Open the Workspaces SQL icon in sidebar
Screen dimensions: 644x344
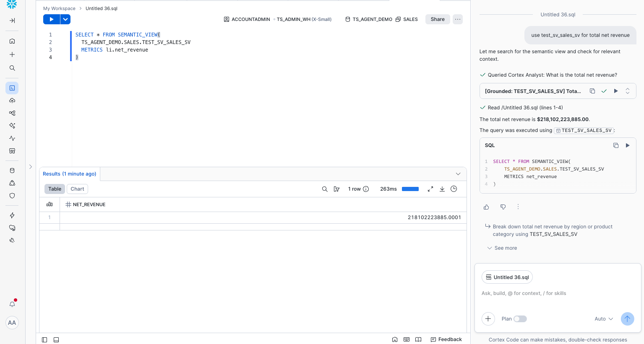coord(12,88)
